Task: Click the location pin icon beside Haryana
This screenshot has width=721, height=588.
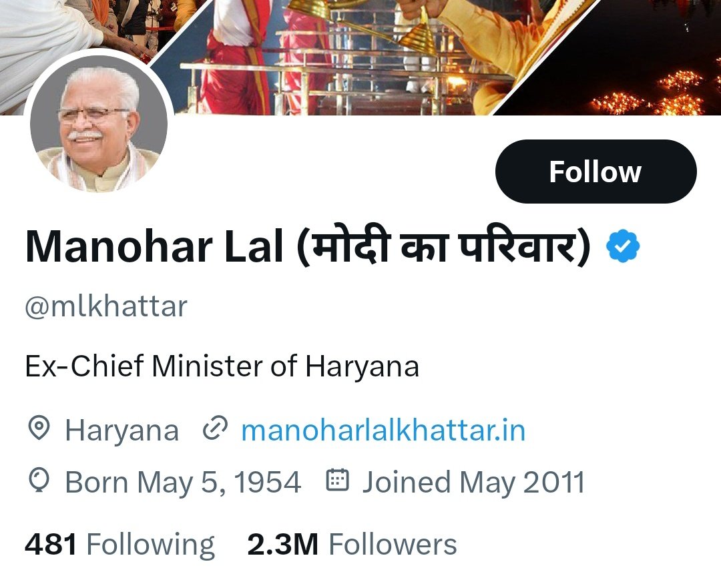Action: click(39, 428)
